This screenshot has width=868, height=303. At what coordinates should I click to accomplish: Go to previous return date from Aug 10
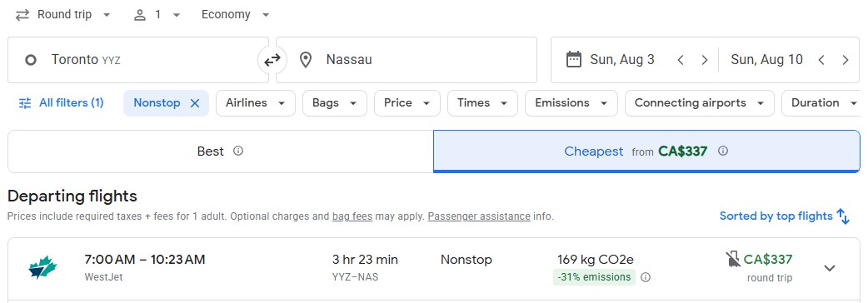(821, 60)
